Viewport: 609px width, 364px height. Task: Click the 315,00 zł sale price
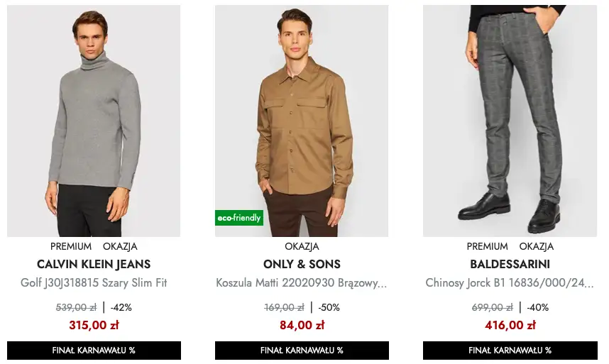click(x=94, y=325)
